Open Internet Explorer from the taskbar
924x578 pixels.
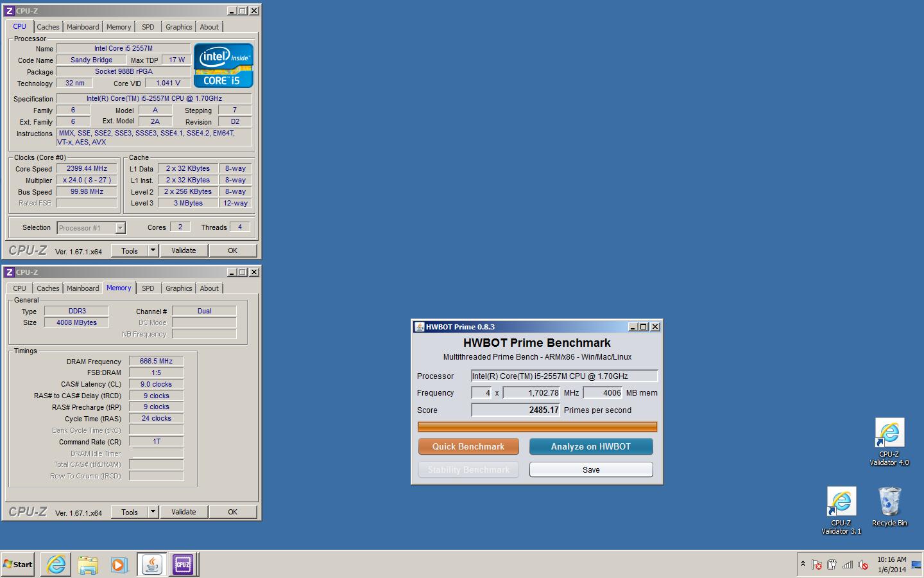56,565
